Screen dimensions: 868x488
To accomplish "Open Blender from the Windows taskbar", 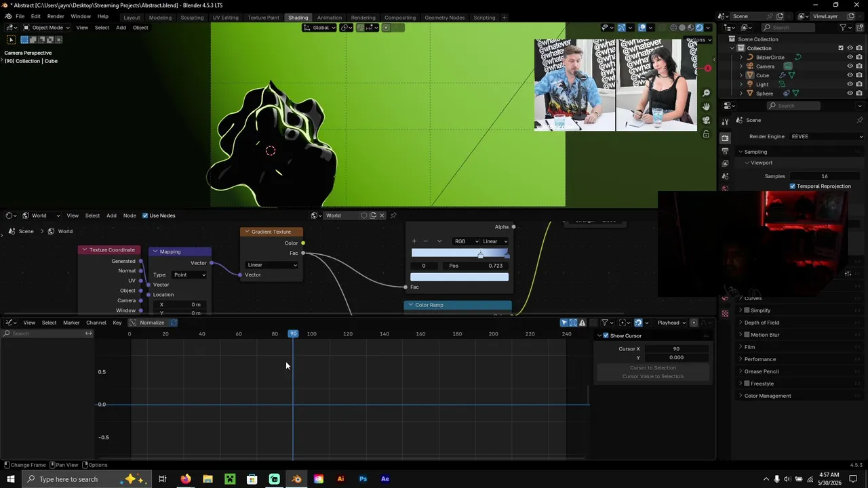I will (296, 479).
